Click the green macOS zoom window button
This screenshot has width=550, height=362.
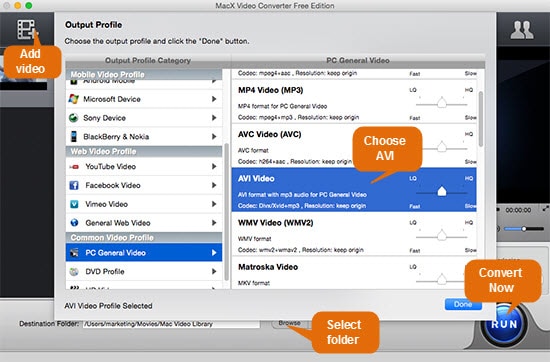[29, 6]
